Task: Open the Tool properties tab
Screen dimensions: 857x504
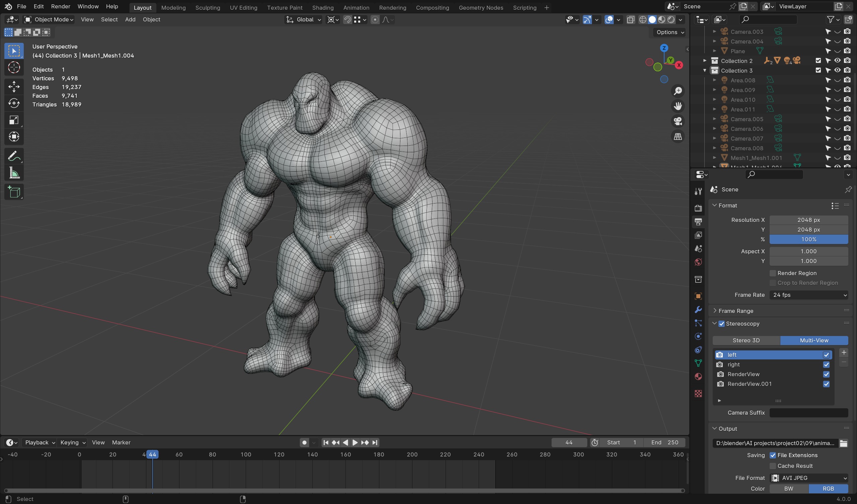Action: (698, 191)
